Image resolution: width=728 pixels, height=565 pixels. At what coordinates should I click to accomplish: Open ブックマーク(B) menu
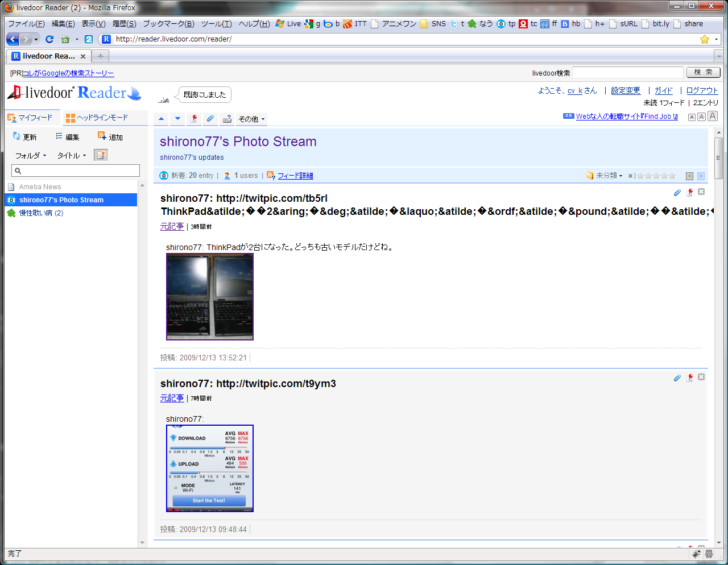coord(168,24)
